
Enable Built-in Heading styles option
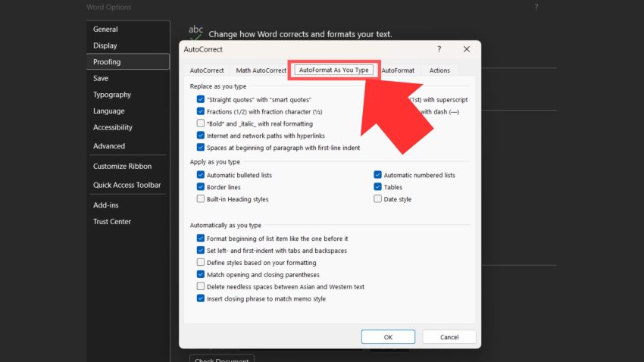point(201,199)
